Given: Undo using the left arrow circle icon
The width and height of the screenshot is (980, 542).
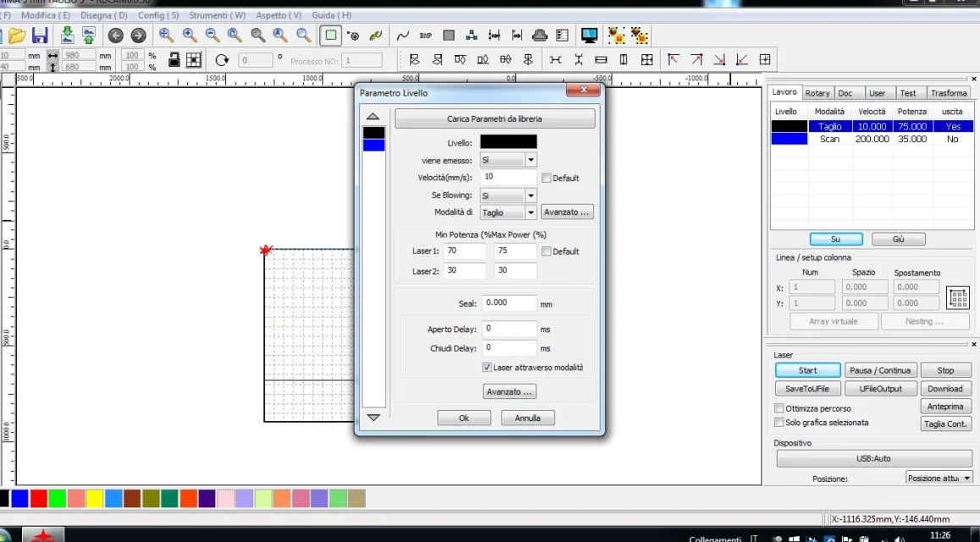Looking at the screenshot, I should [x=116, y=36].
